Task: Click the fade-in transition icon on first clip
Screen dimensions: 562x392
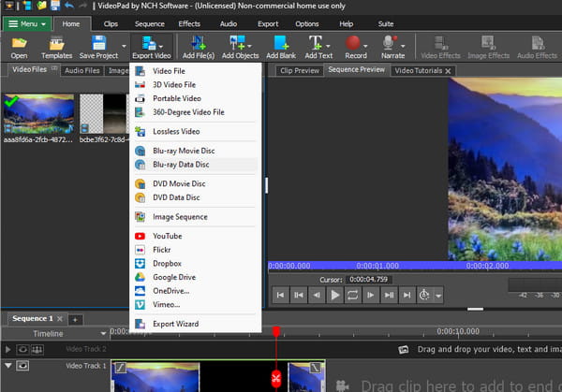Action: click(x=121, y=368)
